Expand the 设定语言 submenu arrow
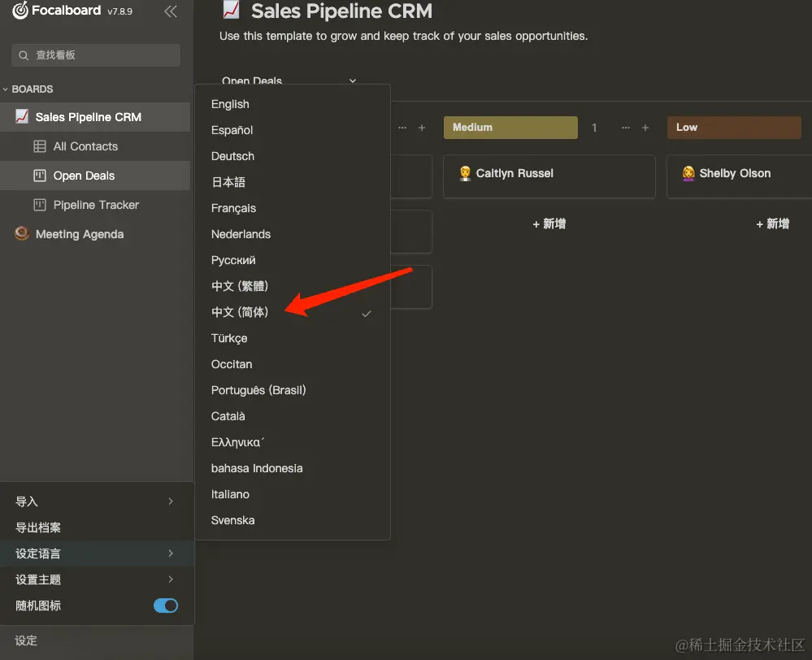 [171, 554]
